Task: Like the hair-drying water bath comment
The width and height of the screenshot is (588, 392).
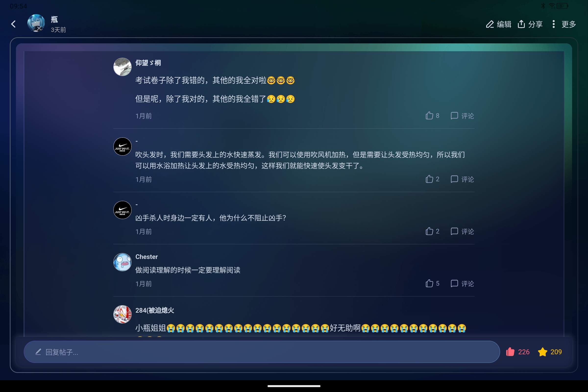Action: click(x=432, y=179)
